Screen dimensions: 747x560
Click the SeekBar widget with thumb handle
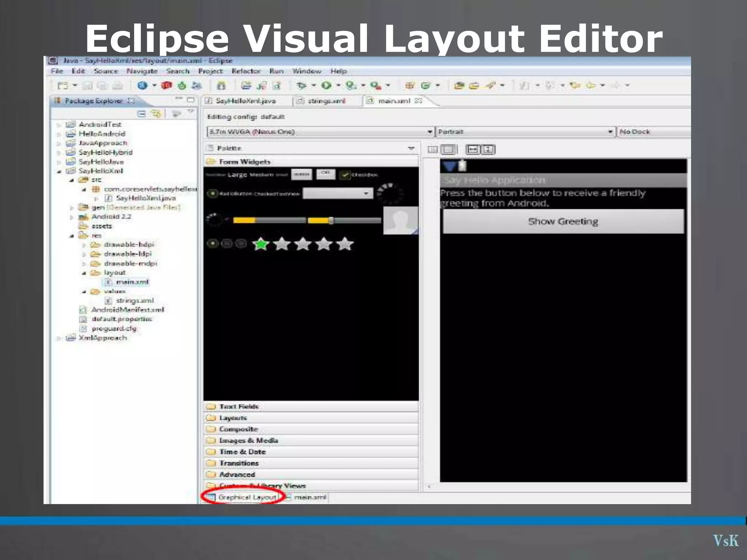tap(344, 220)
